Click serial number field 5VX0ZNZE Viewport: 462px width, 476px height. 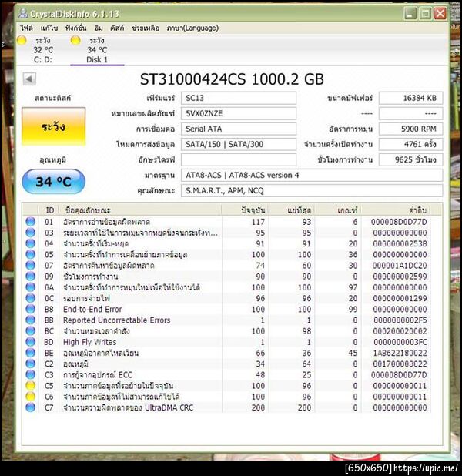(239, 113)
